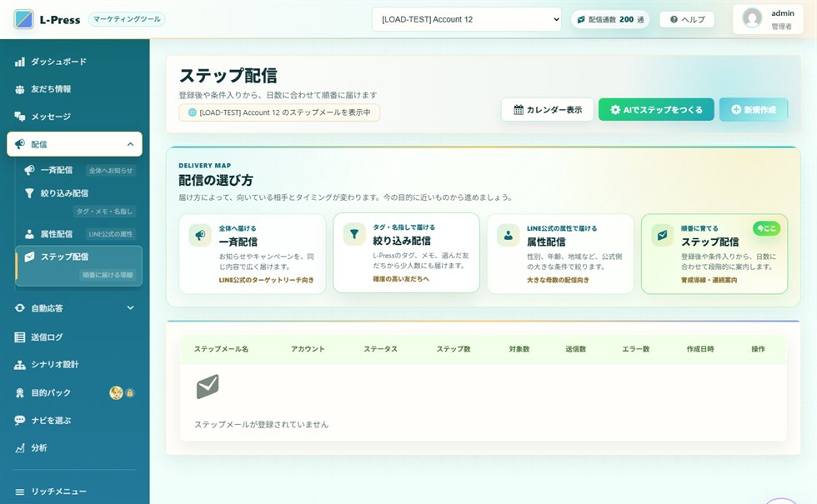Click the カレンダー表示 button
The width and height of the screenshot is (817, 504).
point(547,110)
